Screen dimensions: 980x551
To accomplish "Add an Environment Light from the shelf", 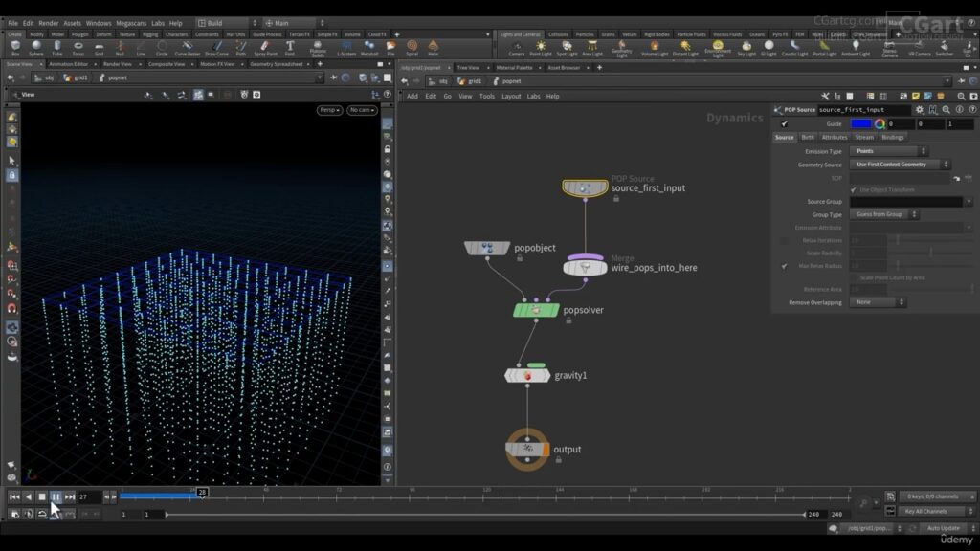I will 718,49.
